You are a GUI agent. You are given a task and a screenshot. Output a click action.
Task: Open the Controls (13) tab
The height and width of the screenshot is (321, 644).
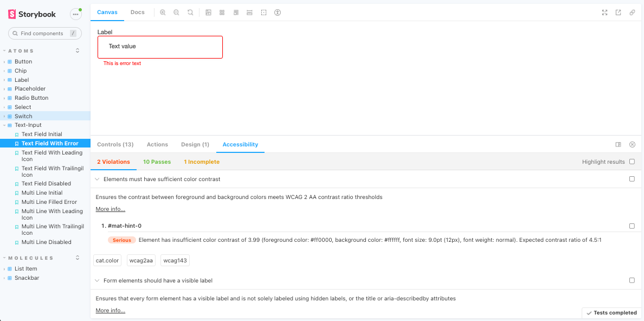tap(115, 145)
